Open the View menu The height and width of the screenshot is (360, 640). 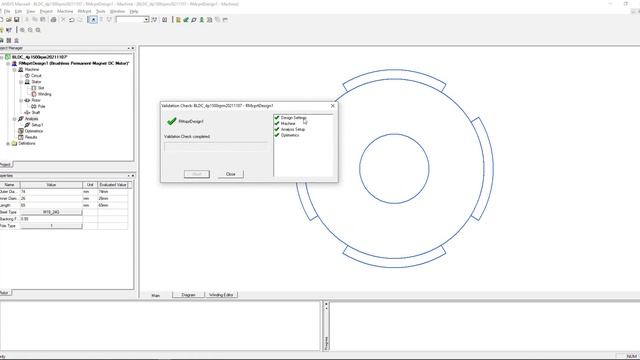[31, 11]
